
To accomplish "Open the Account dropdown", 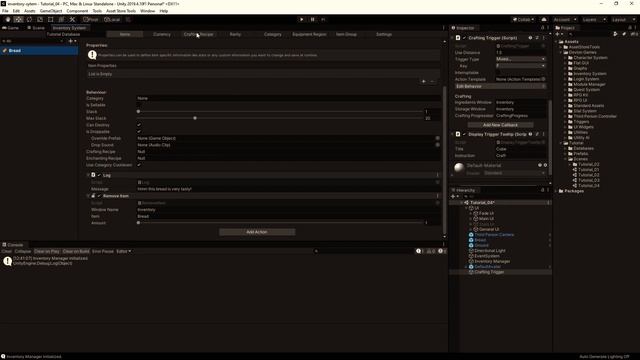I will click(565, 20).
